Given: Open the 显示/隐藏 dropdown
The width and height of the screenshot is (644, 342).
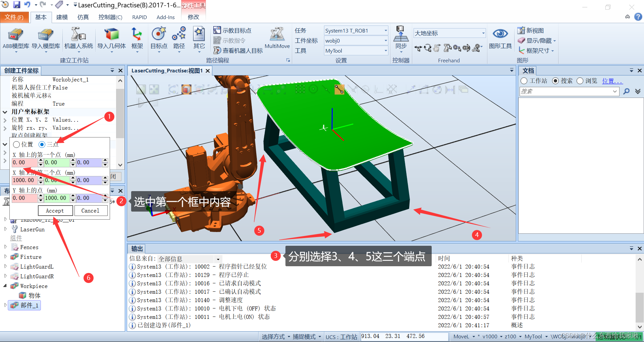Looking at the screenshot, I should pyautogui.click(x=554, y=41).
